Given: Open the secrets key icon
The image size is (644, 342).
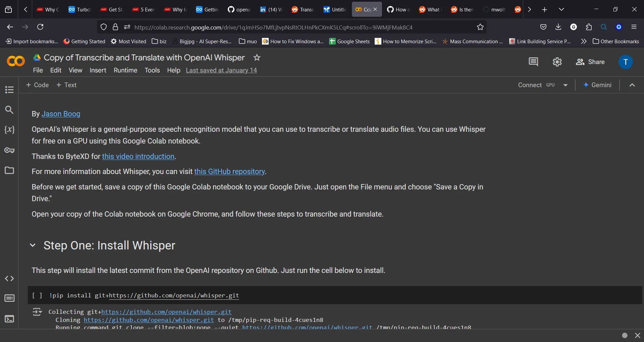Looking at the screenshot, I should coord(9,150).
